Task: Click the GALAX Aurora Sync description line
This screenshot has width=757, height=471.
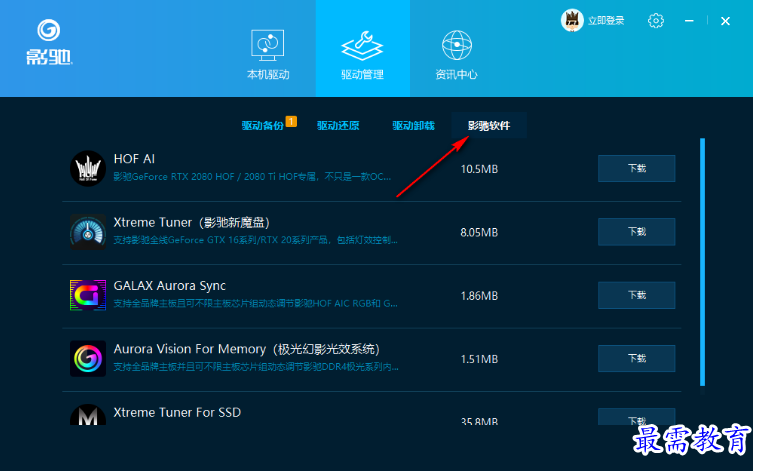Action: 255,304
